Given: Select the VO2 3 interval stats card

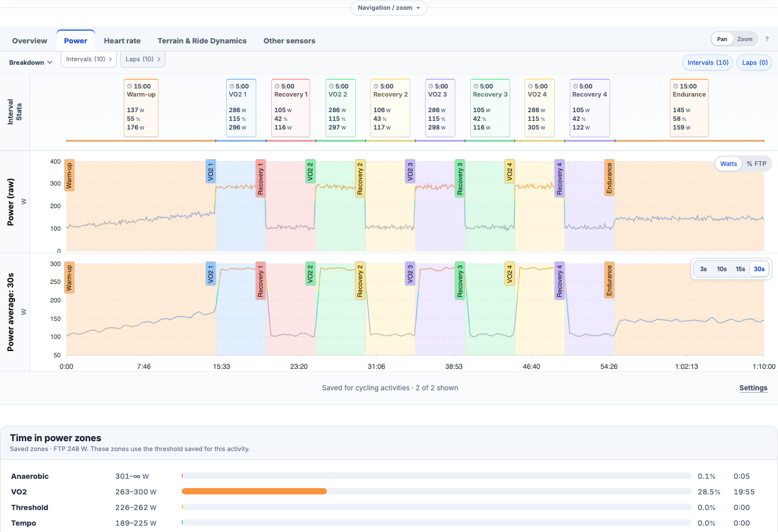Looking at the screenshot, I should (440, 108).
